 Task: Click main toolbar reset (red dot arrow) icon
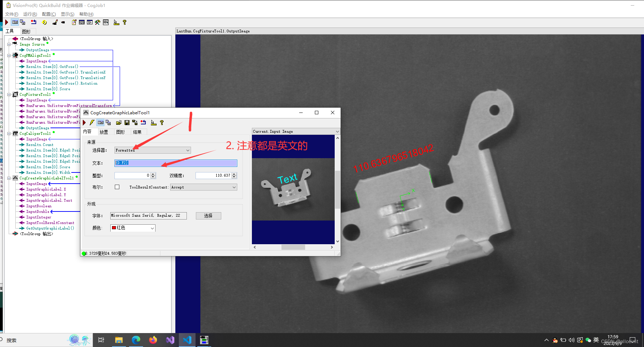[33, 22]
